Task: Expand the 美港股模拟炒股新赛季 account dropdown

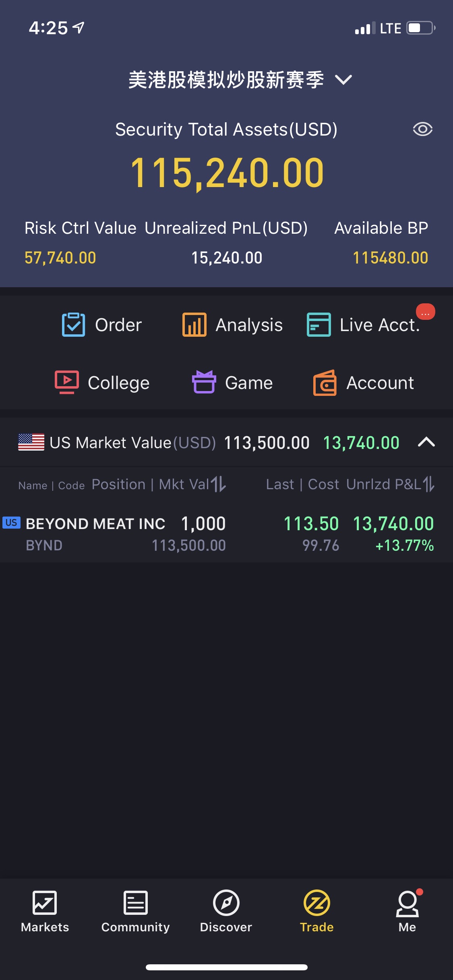Action: pyautogui.click(x=343, y=80)
